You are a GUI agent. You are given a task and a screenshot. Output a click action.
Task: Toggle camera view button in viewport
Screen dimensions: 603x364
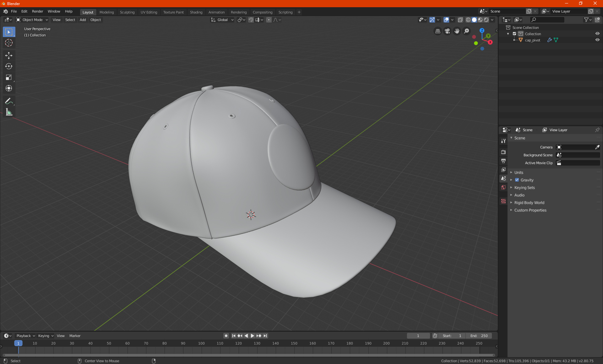click(447, 31)
